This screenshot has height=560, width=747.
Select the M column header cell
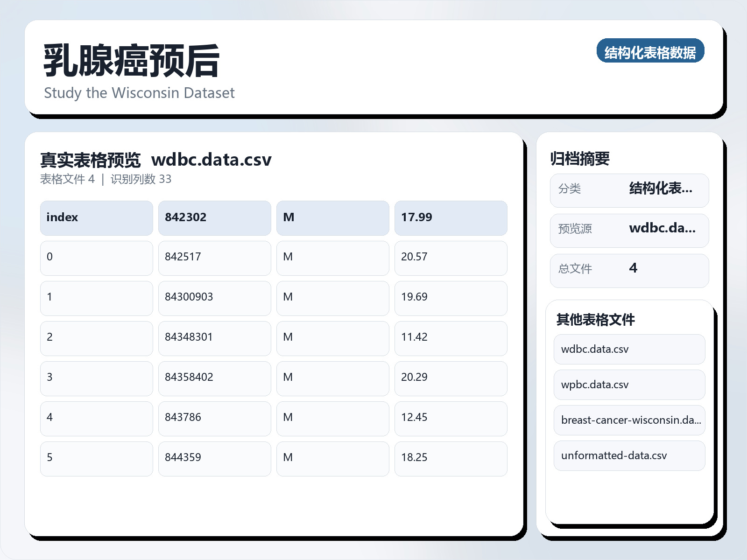pos(332,218)
